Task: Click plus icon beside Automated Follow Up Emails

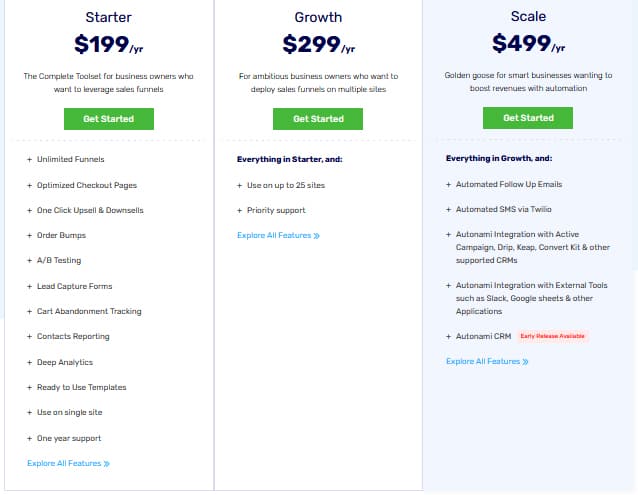Action: pyautogui.click(x=448, y=184)
